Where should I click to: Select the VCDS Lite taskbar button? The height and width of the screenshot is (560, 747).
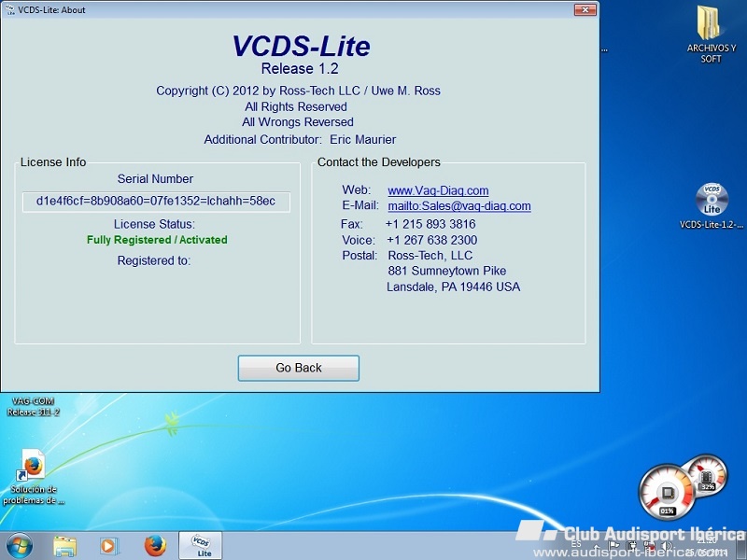(x=200, y=546)
